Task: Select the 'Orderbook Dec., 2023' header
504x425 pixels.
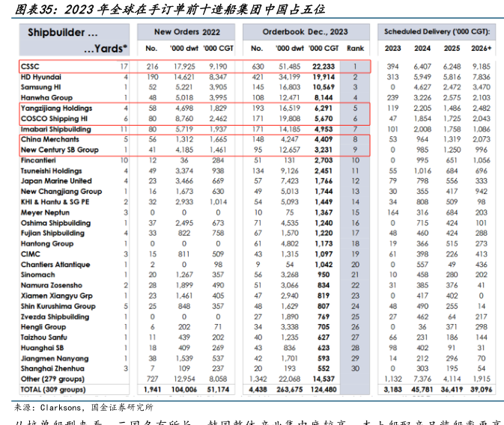Action: [305, 32]
